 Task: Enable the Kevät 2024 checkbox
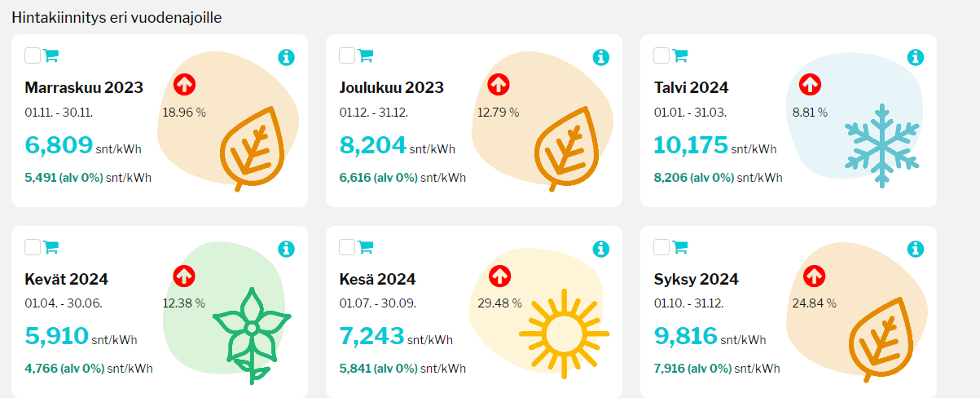[33, 247]
